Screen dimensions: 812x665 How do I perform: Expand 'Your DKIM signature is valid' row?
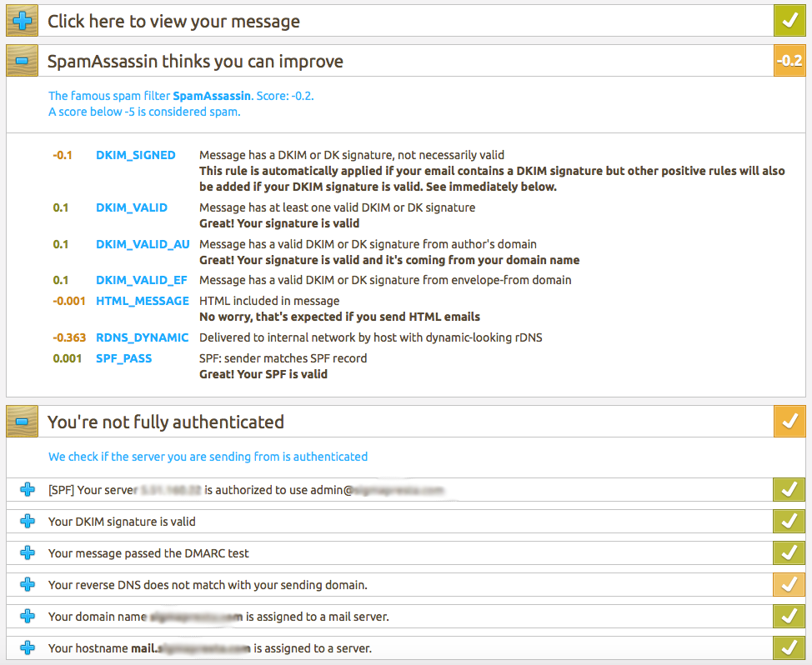coord(28,522)
